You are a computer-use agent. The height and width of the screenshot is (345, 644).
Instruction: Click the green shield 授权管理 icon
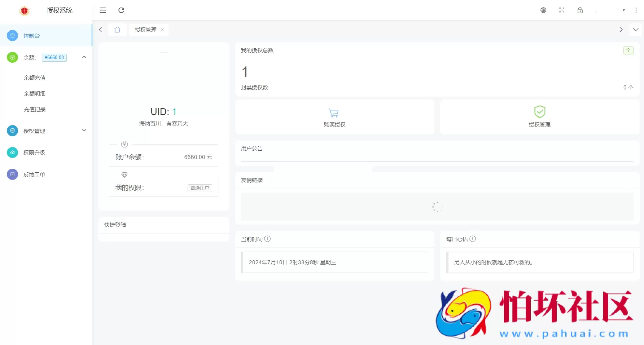539,112
